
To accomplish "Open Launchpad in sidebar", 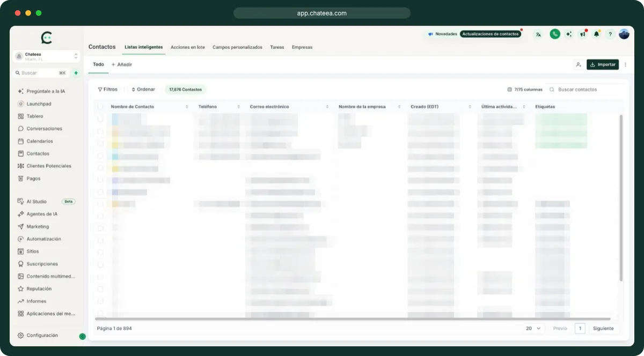I will tap(35, 104).
